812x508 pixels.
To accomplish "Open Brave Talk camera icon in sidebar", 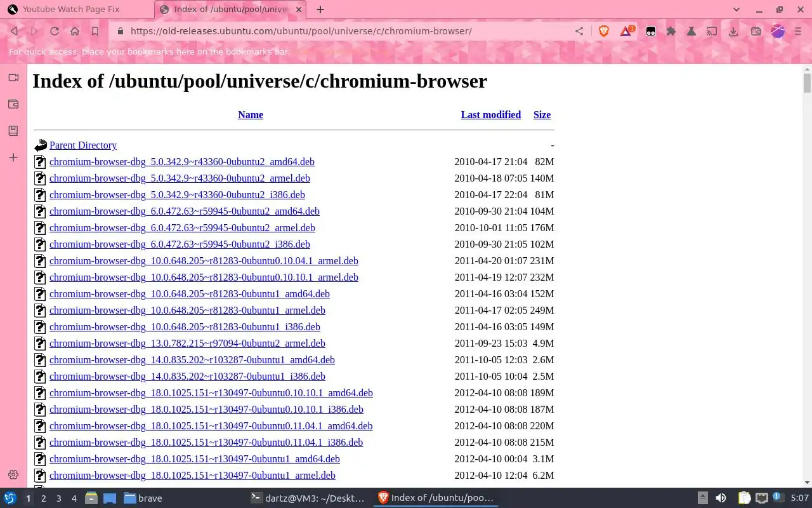I will [x=13, y=77].
